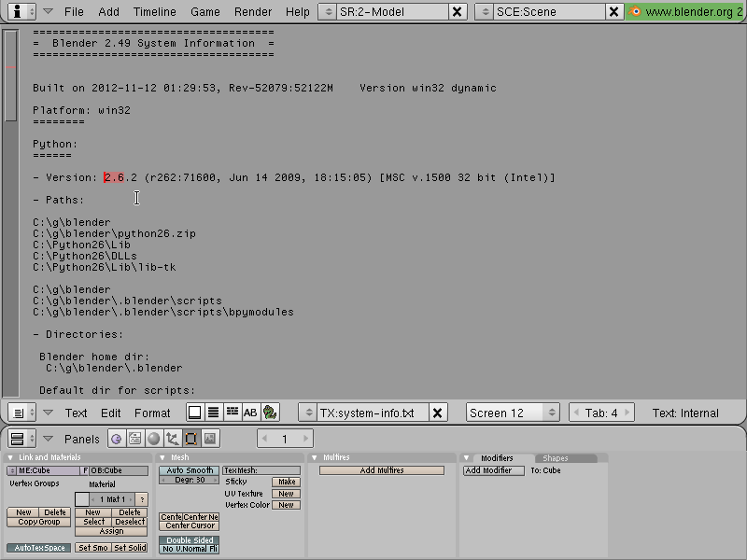This screenshot has height=560, width=747.
Task: Open the Timeline menu
Action: 154,11
